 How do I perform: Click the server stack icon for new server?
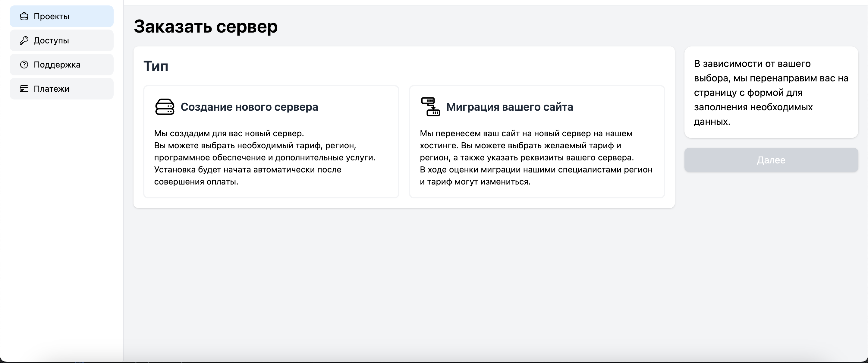click(165, 107)
